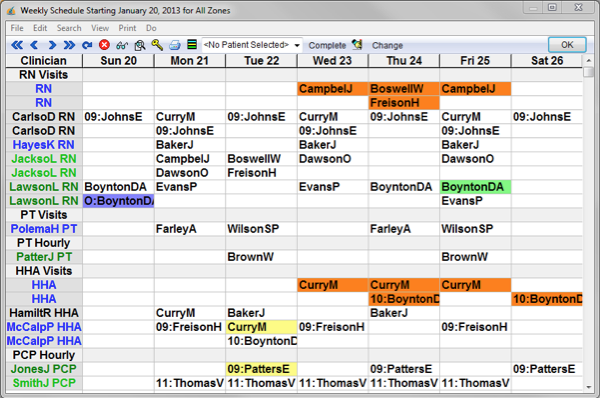
Task: Click the green striped list icon
Action: (x=192, y=45)
